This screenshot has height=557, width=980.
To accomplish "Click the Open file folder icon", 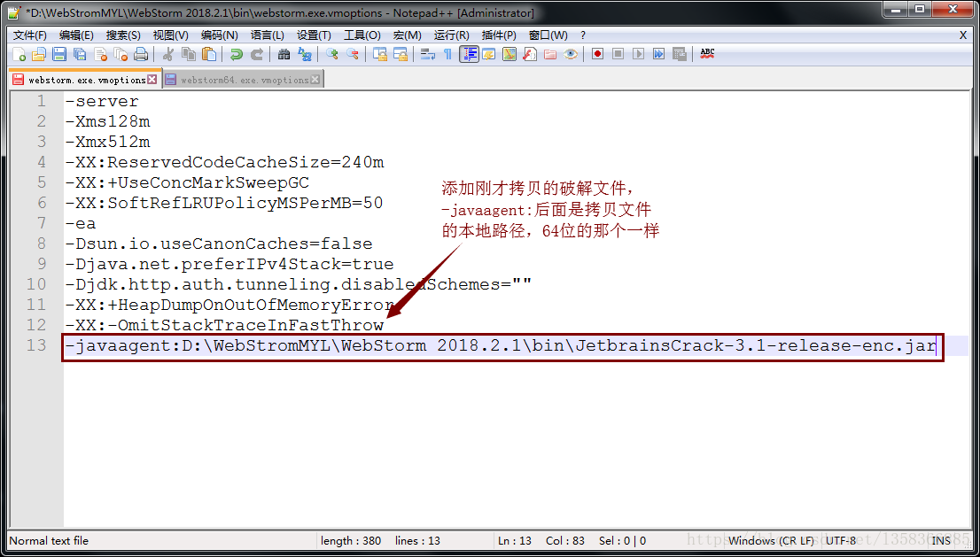I will click(x=39, y=54).
